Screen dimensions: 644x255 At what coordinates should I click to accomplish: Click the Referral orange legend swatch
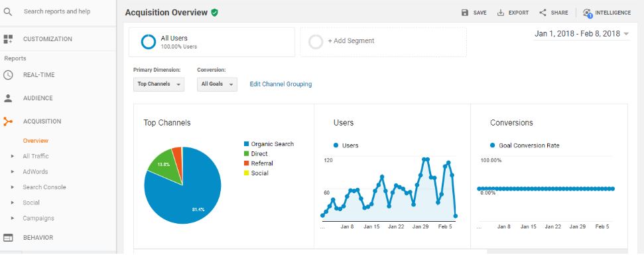tap(247, 163)
